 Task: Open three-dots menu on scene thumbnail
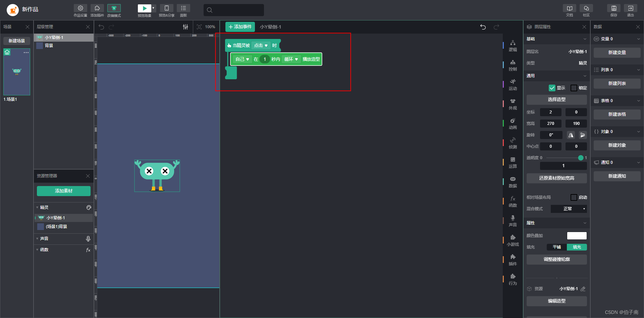pos(26,52)
